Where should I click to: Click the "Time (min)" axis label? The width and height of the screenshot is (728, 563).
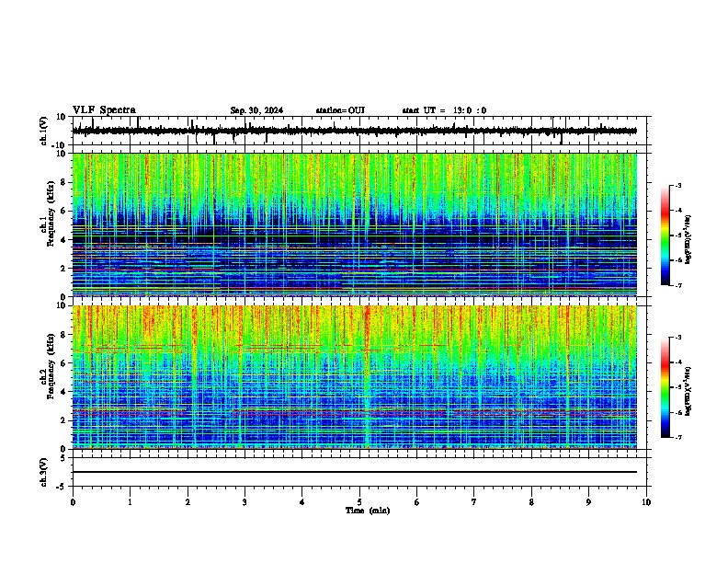pyautogui.click(x=368, y=511)
